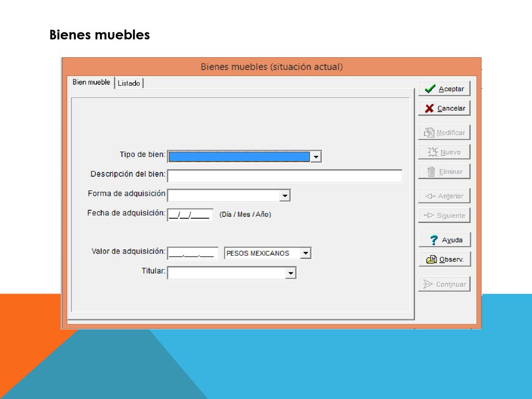Click the Bienes muebles slide heading
Viewport: 532px width, 399px height.
coord(99,35)
